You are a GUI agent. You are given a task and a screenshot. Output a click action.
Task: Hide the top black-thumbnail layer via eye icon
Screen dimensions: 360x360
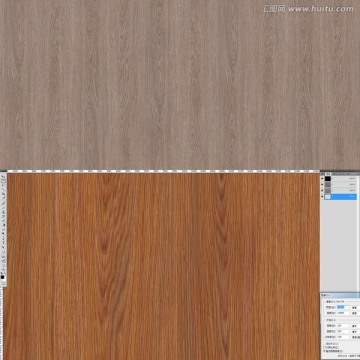[x=322, y=178]
